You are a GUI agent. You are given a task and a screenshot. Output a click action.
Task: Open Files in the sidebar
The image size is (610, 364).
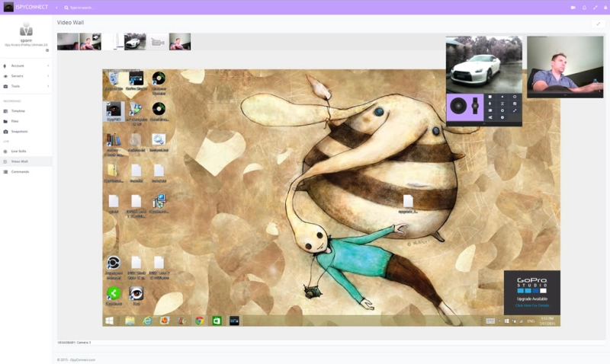(26, 121)
